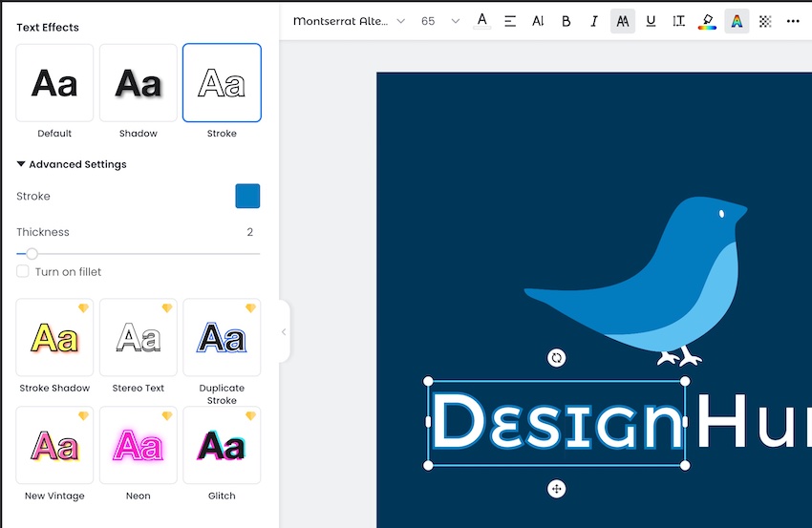The width and height of the screenshot is (812, 528).
Task: Apply the Stereo Text effect
Action: [139, 337]
